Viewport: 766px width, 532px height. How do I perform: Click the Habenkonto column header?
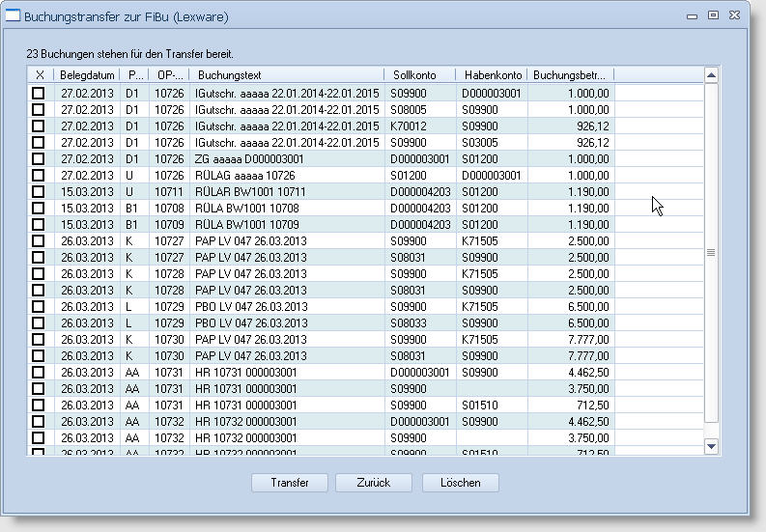(492, 75)
